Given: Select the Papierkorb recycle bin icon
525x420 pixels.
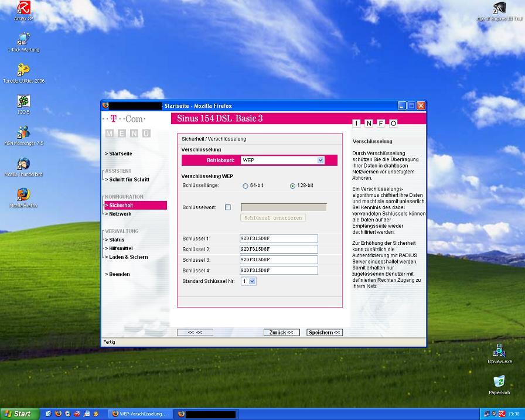Looking at the screenshot, I should coord(499,385).
